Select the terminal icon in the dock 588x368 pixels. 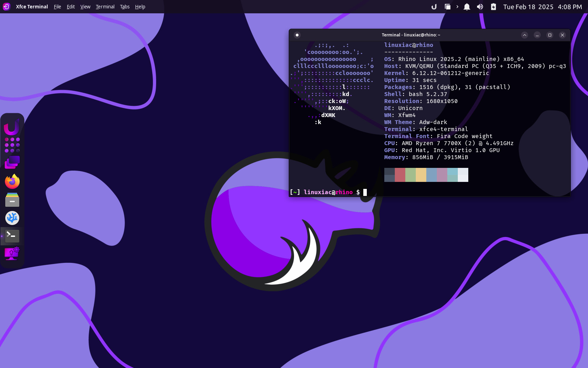click(12, 236)
